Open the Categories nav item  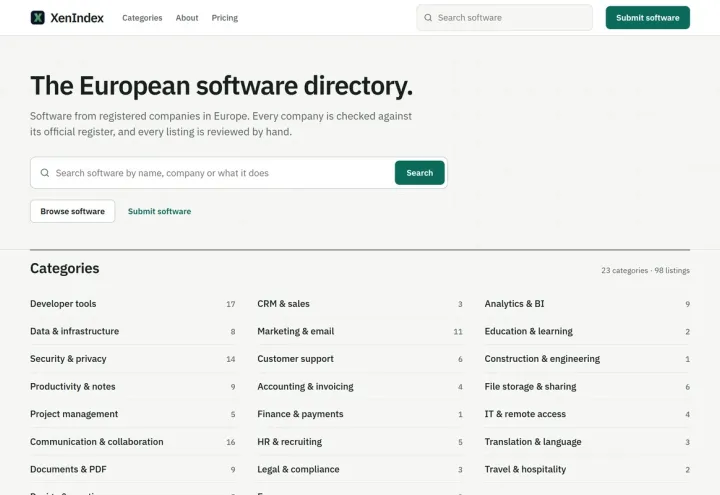[x=142, y=18]
